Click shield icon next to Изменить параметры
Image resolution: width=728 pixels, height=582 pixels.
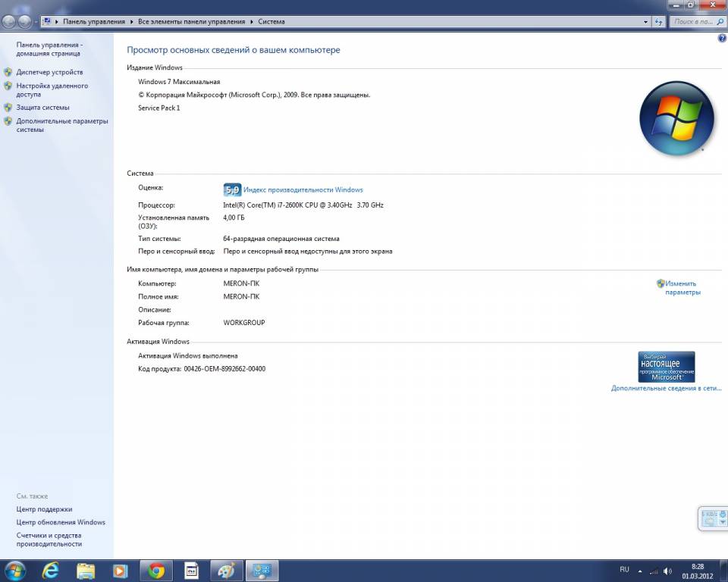pyautogui.click(x=661, y=283)
